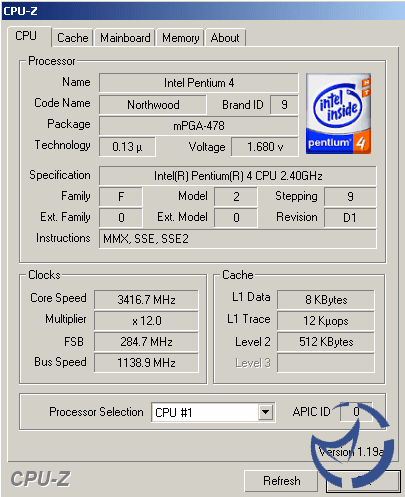Click the Level 2 cache value 512 KBytes
The height and width of the screenshot is (497, 405).
(x=326, y=342)
